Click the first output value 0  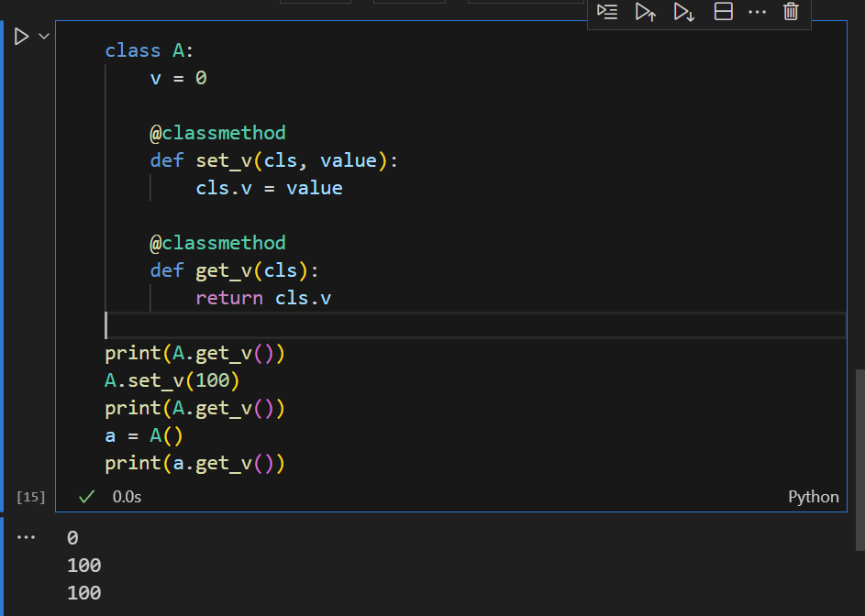[72, 538]
